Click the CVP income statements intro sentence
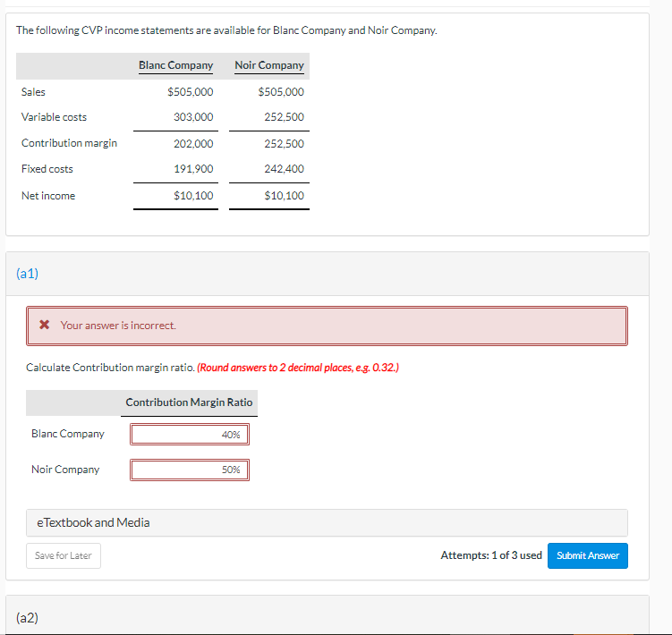The width and height of the screenshot is (672, 635). point(226,30)
